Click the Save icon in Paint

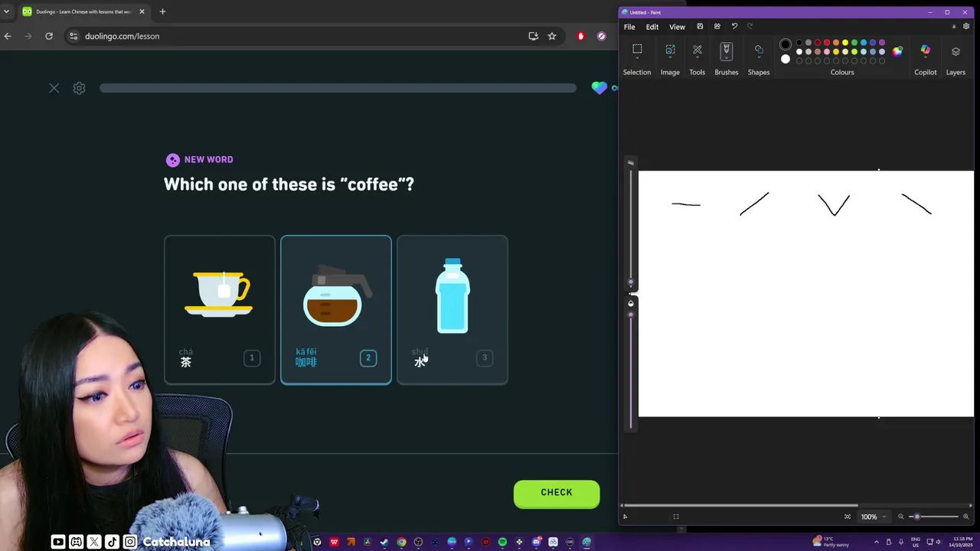click(x=700, y=27)
